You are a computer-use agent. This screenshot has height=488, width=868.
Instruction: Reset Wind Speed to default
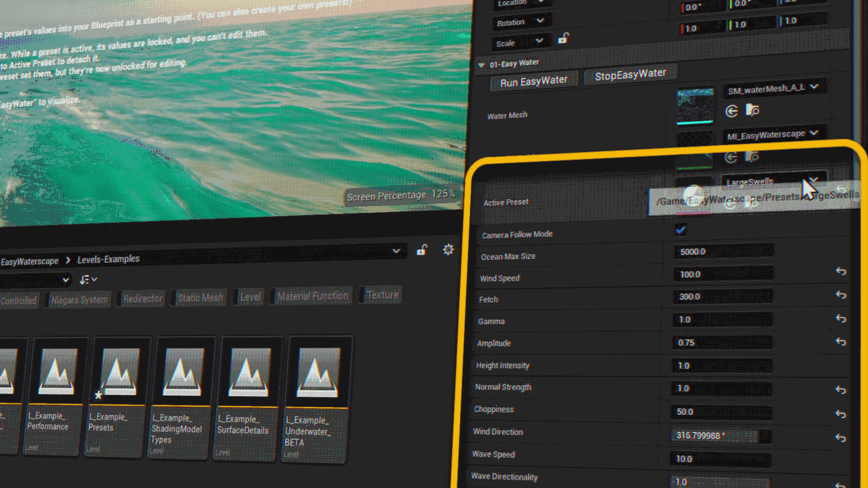tap(841, 271)
